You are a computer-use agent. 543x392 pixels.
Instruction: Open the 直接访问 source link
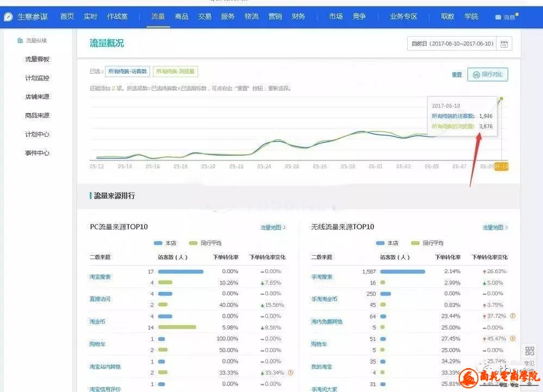click(x=100, y=299)
